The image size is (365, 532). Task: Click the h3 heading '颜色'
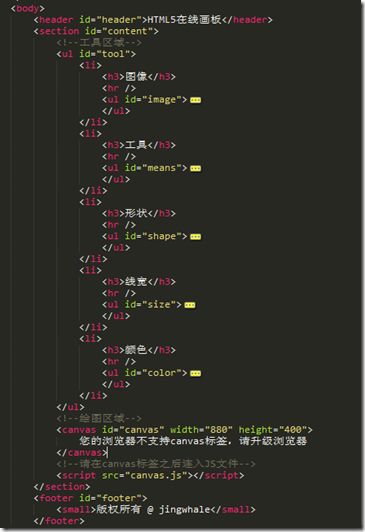tap(139, 350)
